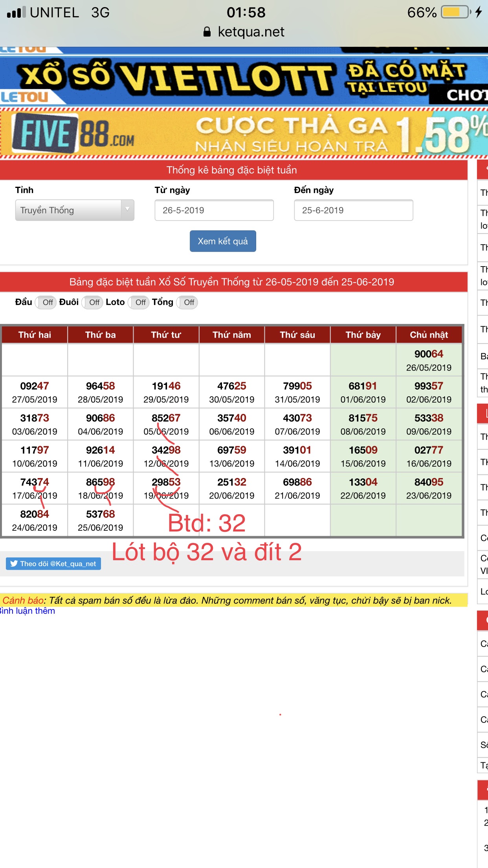
Task: Click the Twitter bird icon on follow button
Action: (x=14, y=563)
